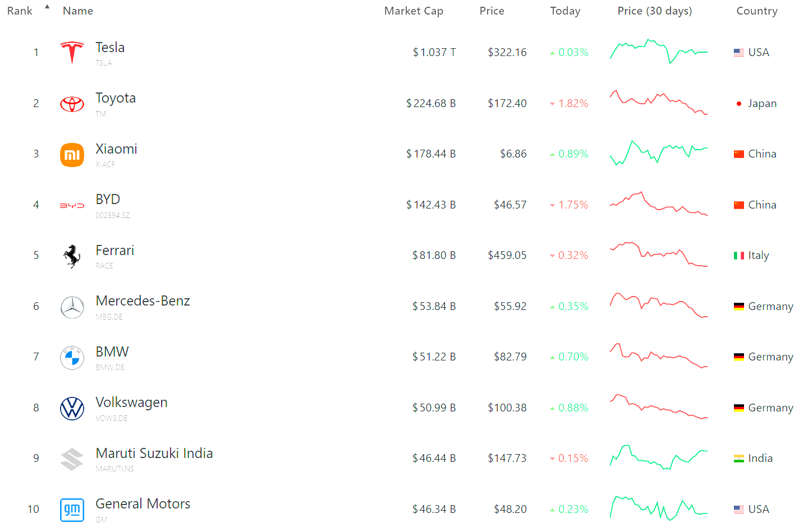Click Toyota market cap $224.68 B
The width and height of the screenshot is (808, 532).
[431, 104]
